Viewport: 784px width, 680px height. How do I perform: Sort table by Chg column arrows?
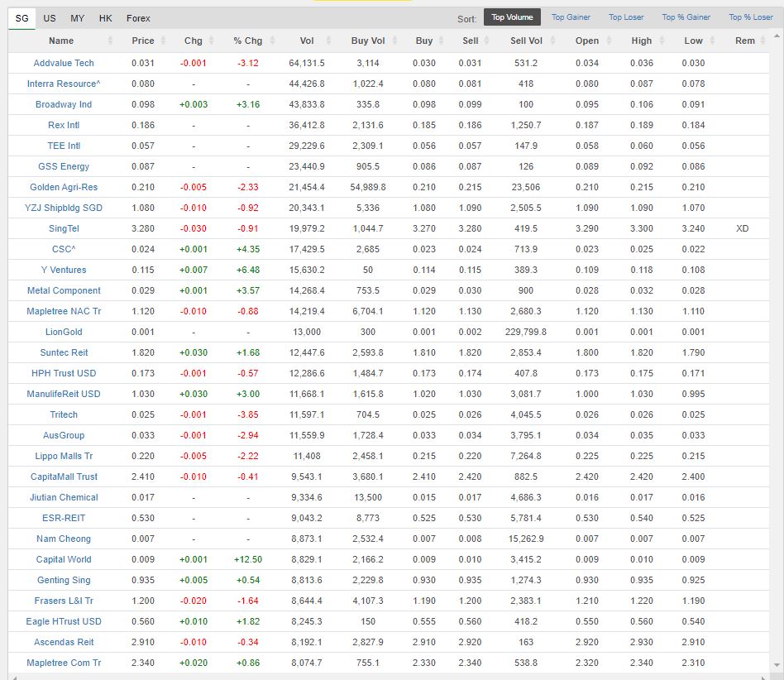coord(211,41)
